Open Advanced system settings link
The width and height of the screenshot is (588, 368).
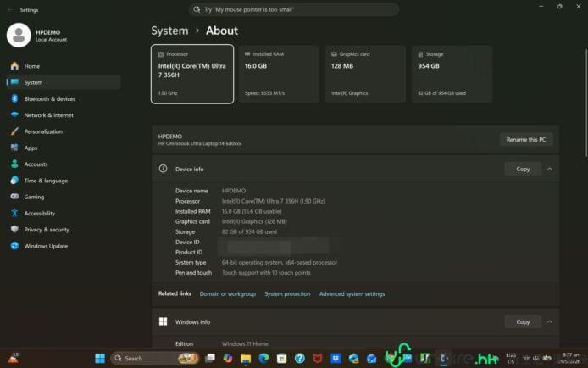(352, 293)
